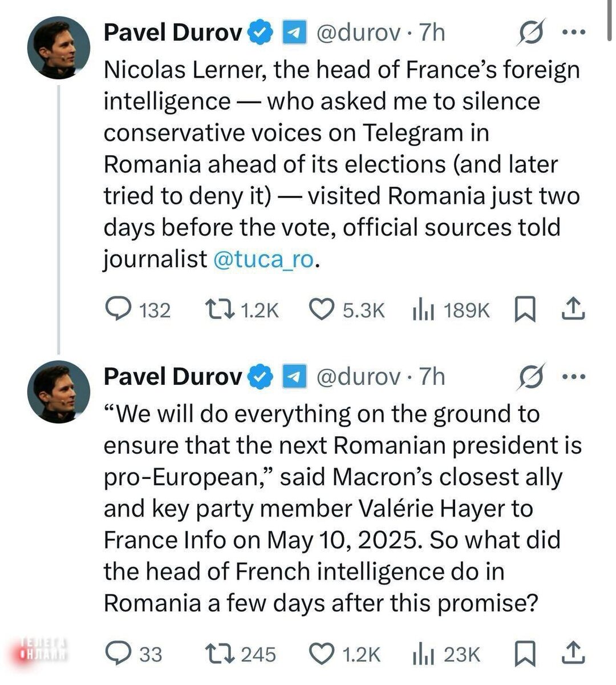Open more options menu on second tweet
Image resolution: width=616 pixels, height=685 pixels.
point(574,376)
